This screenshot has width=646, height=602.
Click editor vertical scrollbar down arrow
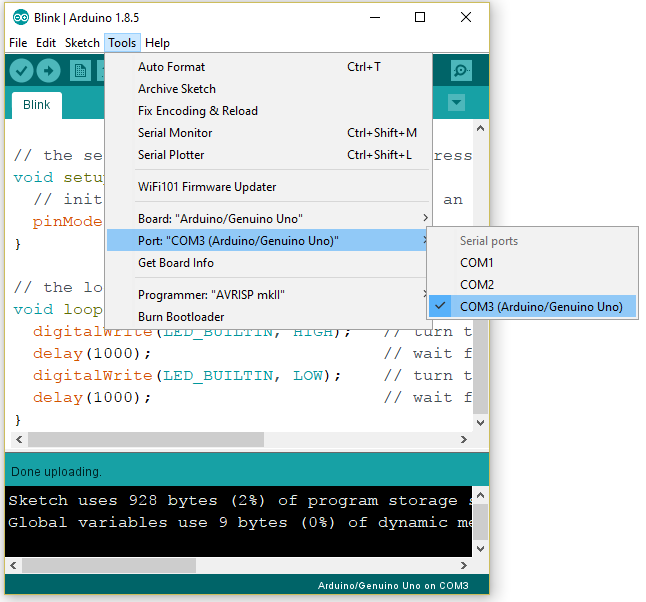click(x=480, y=423)
